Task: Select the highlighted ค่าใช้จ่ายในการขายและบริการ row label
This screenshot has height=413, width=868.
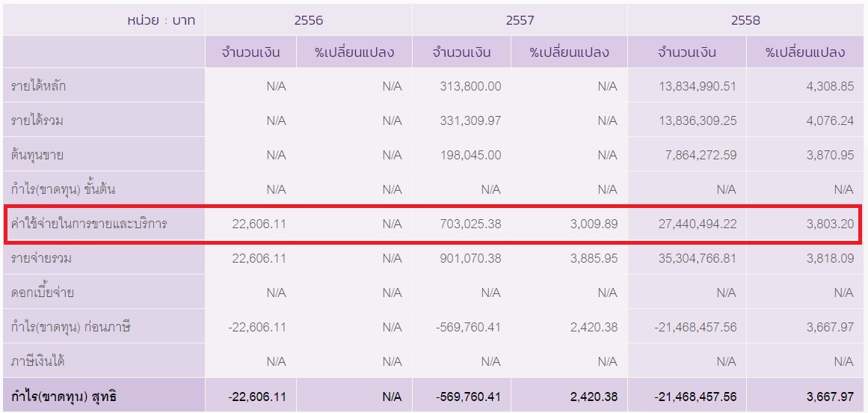Action: point(89,224)
